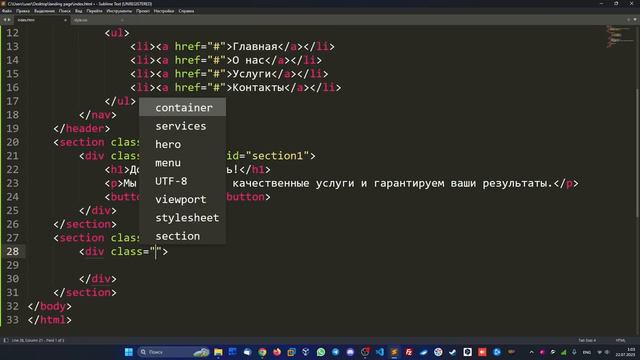Image resolution: width=640 pixels, height=360 pixels.
Task: Choose 'services' from the autocomplete list
Action: (x=182, y=126)
